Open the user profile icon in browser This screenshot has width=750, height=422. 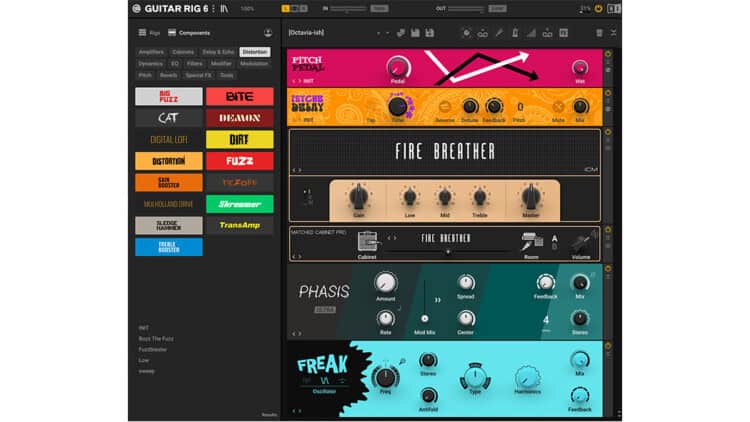point(268,33)
